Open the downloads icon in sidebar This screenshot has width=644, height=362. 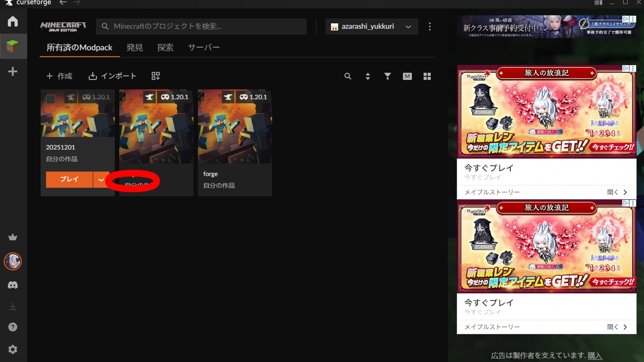[13, 306]
